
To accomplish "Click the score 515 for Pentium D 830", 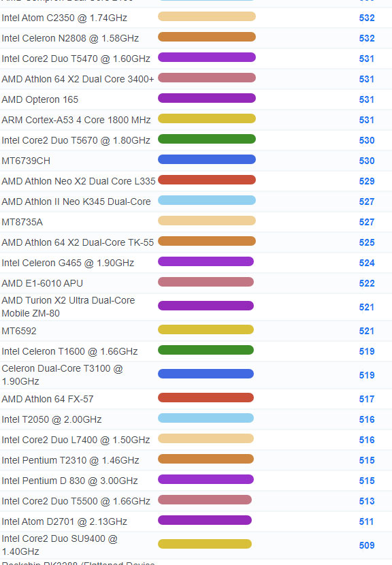I will (367, 481).
